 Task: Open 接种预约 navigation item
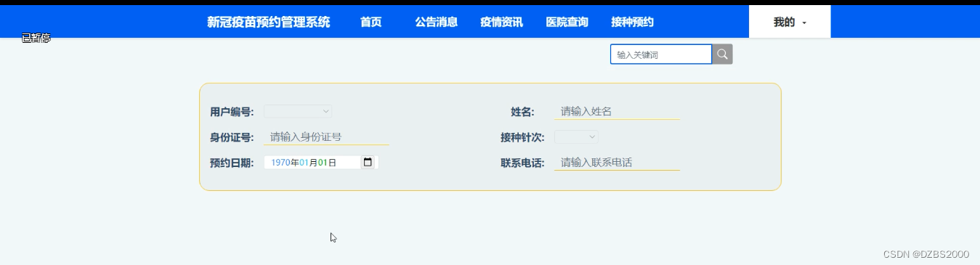pyautogui.click(x=632, y=22)
